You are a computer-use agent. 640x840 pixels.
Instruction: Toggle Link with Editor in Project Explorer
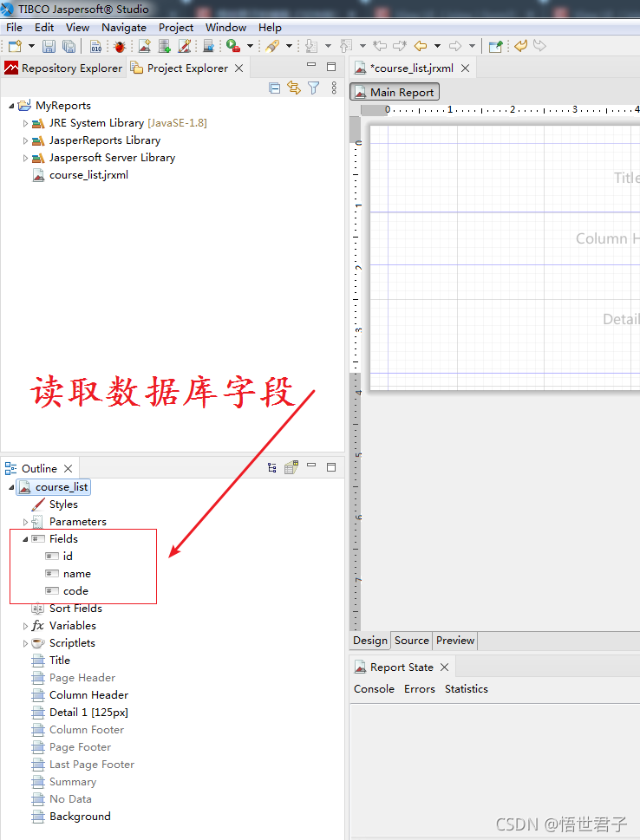pos(294,88)
